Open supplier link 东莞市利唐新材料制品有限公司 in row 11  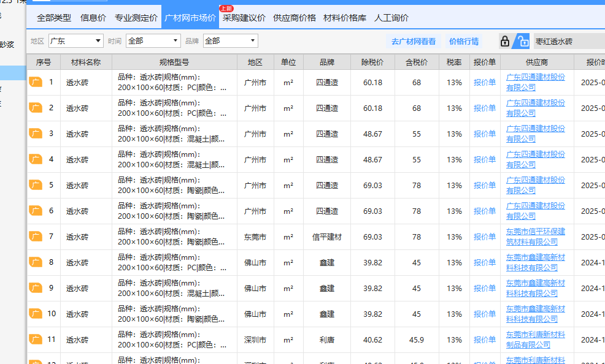(x=536, y=339)
